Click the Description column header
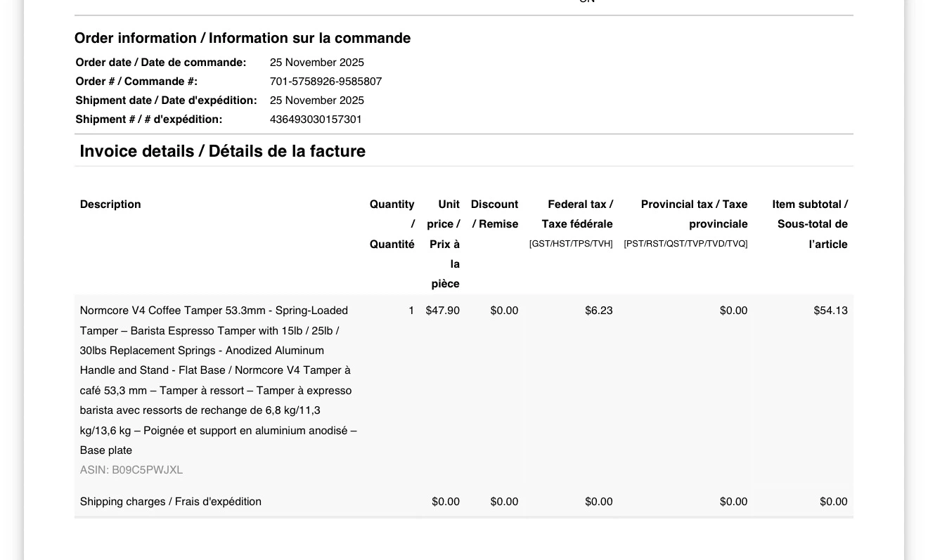This screenshot has width=928, height=560. click(110, 204)
